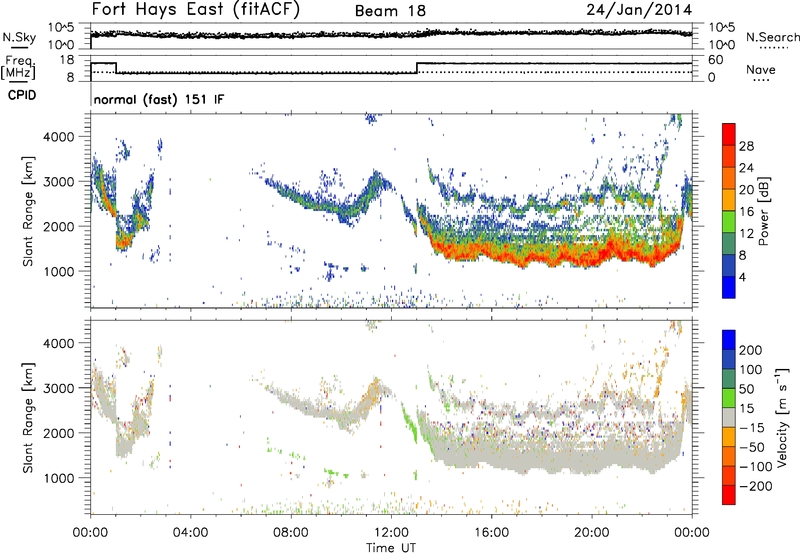Viewport: 800px width, 554px height.
Task: Click the 'CPID' row label
Action: 22,95
